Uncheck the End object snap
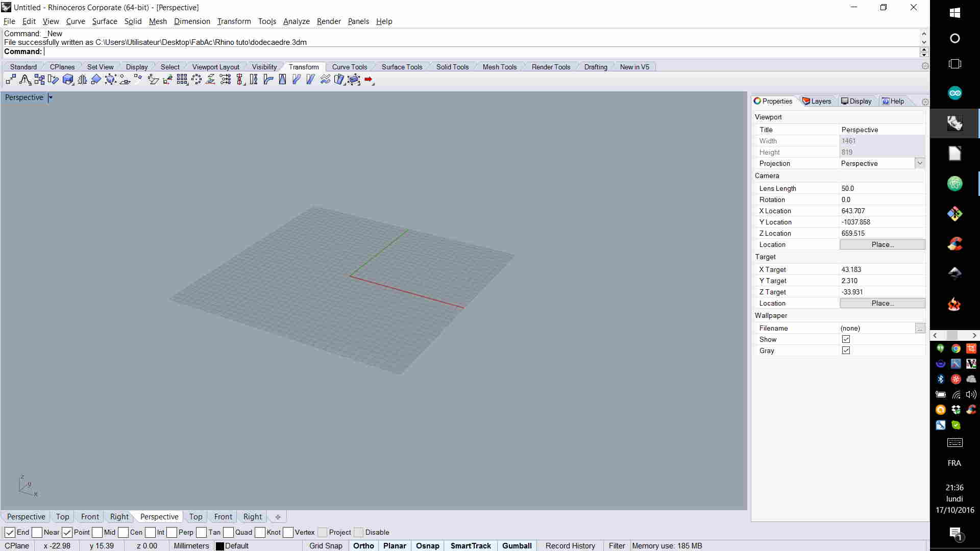The height and width of the screenshot is (551, 980). (x=10, y=532)
